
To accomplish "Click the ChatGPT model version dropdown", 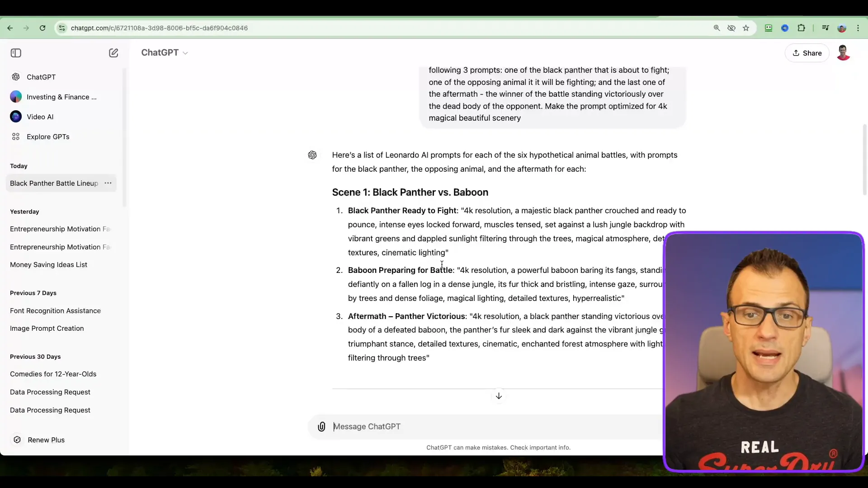I will pyautogui.click(x=164, y=52).
